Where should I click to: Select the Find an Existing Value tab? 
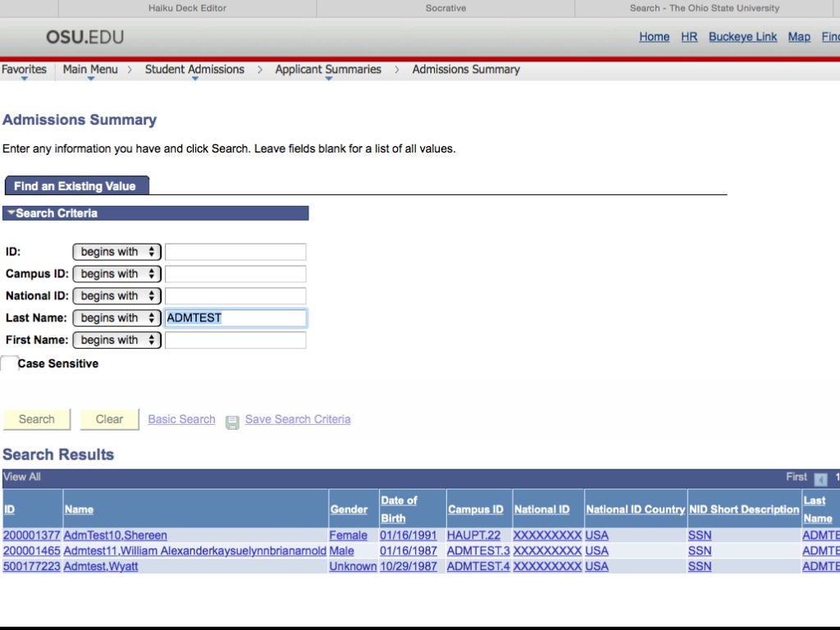[x=75, y=186]
